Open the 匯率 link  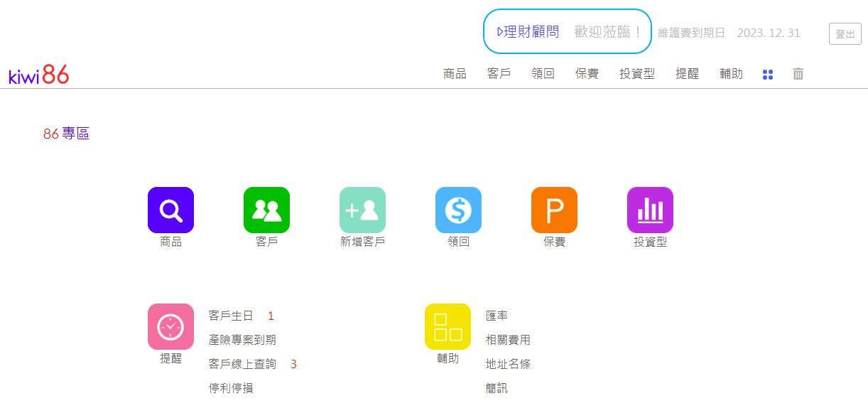[497, 316]
